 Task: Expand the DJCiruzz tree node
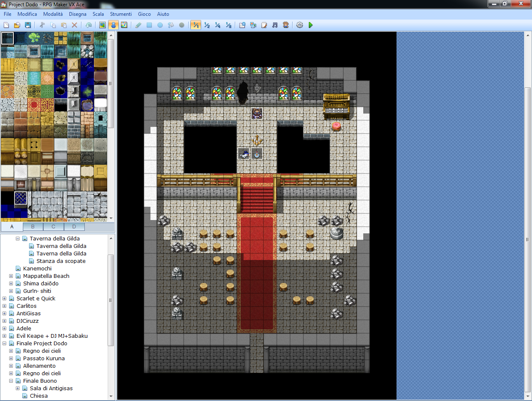tap(4, 321)
